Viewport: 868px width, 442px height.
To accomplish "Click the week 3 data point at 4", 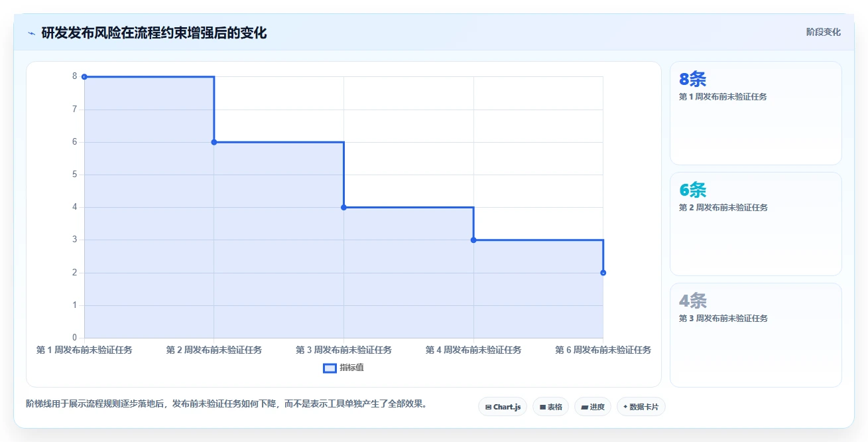I will tap(343, 208).
